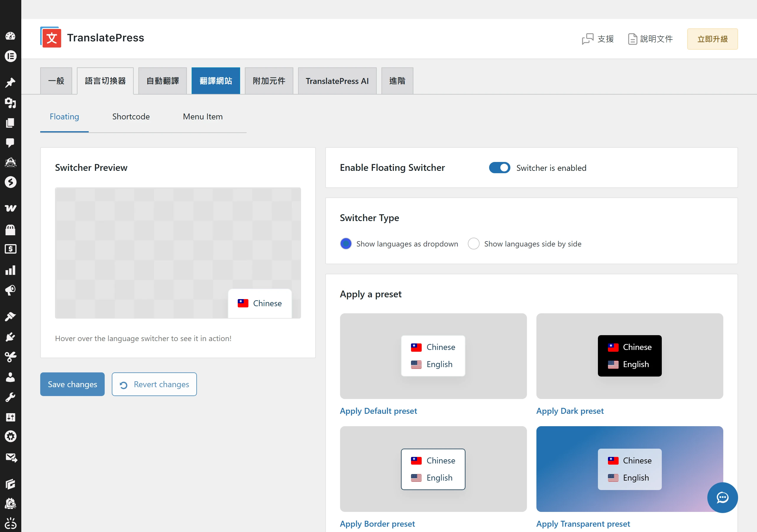Switch to the TranslatePress AI tab

click(x=337, y=81)
